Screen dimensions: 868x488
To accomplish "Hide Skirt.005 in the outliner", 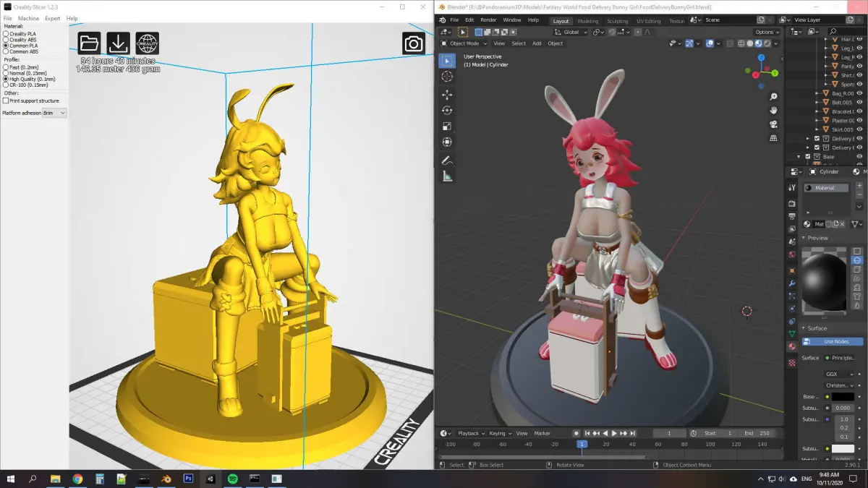I will 859,129.
